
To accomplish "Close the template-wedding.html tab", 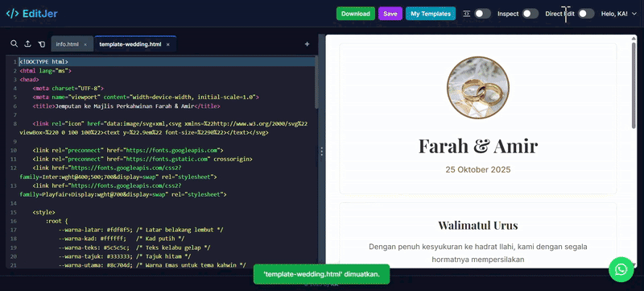I will pyautogui.click(x=168, y=44).
